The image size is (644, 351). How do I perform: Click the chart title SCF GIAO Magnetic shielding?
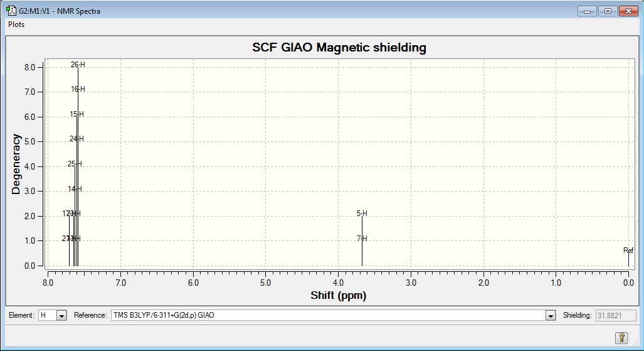339,47
